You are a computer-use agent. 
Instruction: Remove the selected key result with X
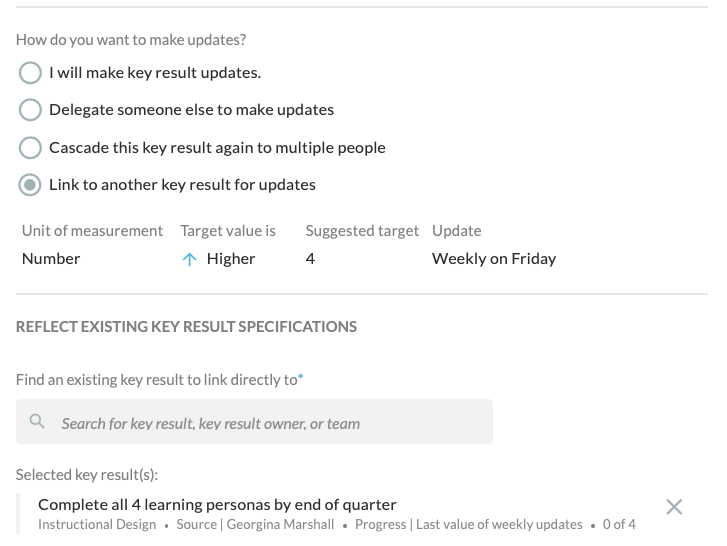tap(674, 507)
